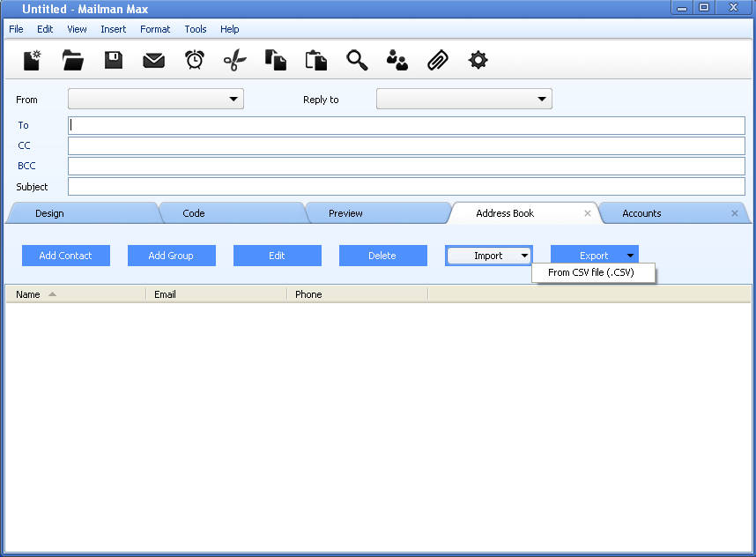Sort contacts by Email column header
This screenshot has height=557, width=756.
click(x=217, y=294)
